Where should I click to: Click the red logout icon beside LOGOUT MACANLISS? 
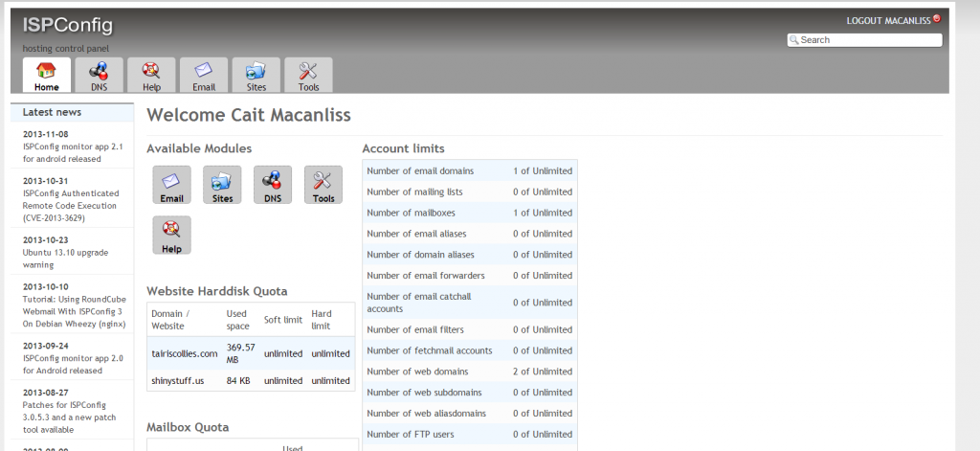[x=936, y=19]
